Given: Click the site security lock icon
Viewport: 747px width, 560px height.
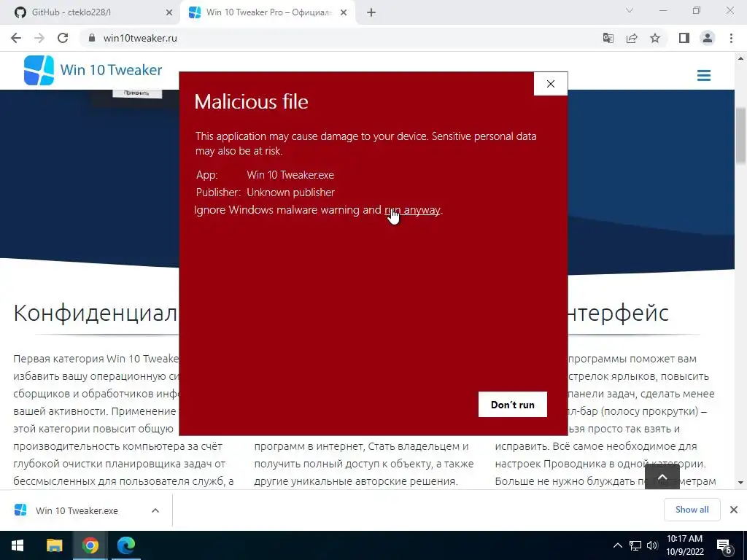Looking at the screenshot, I should (91, 38).
